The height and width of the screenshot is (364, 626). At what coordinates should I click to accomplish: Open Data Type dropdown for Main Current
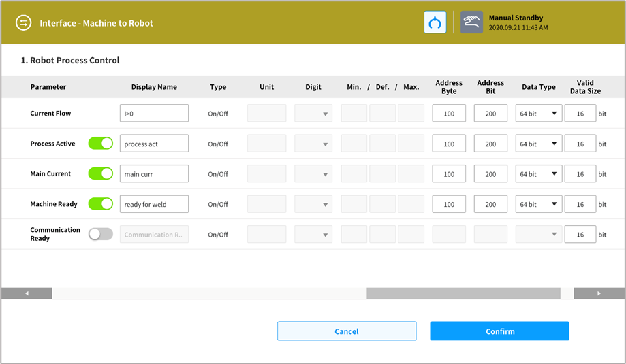point(538,174)
